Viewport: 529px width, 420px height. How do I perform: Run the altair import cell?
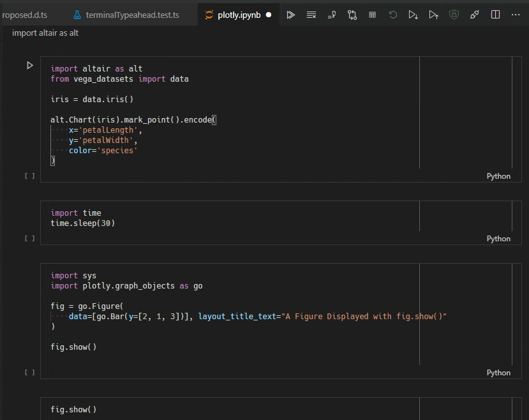coord(29,65)
